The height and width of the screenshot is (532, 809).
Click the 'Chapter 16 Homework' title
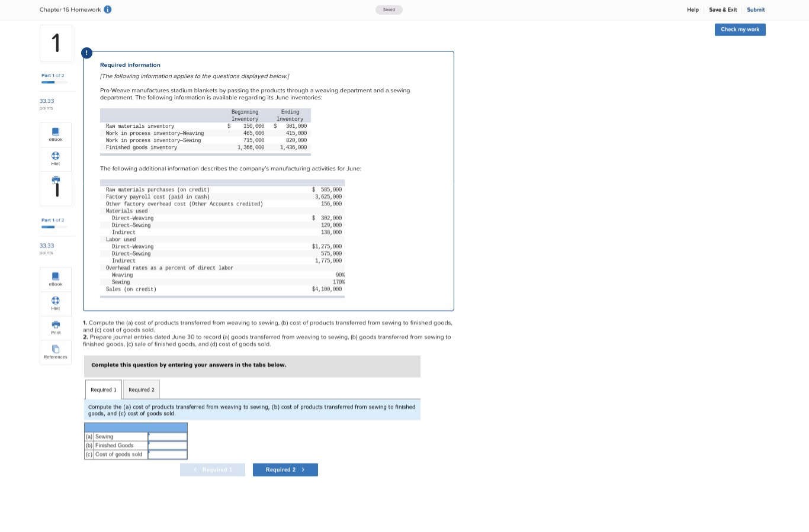(x=70, y=9)
